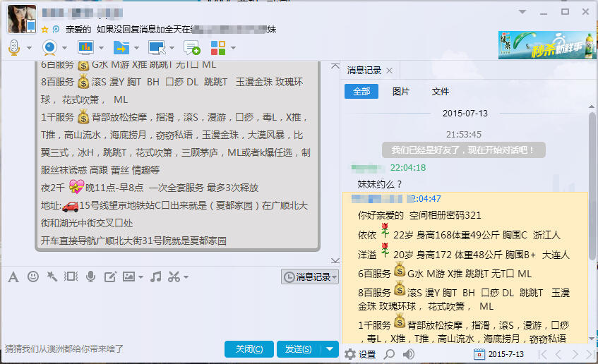598x364 pixels.
Task: Close the 消息记录 tab with X
Action: click(390, 71)
